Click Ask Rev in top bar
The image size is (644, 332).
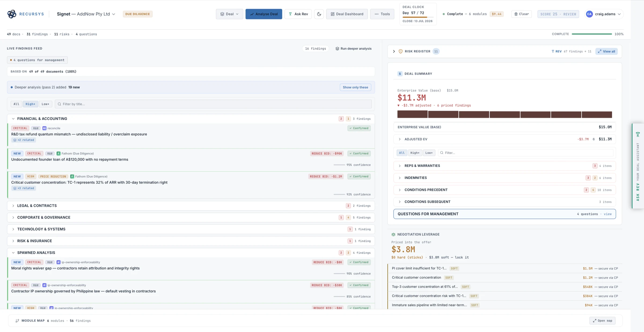click(298, 14)
